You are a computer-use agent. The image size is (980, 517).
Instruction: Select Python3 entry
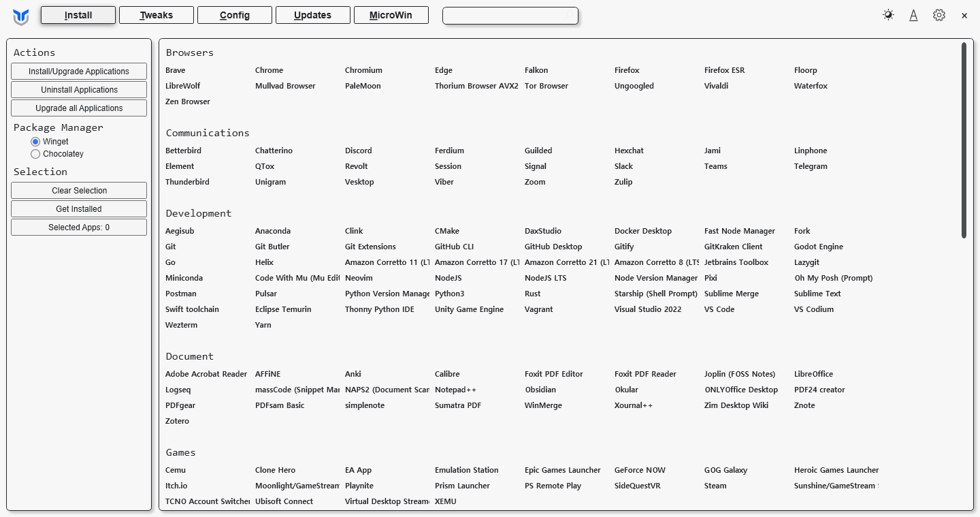(449, 294)
